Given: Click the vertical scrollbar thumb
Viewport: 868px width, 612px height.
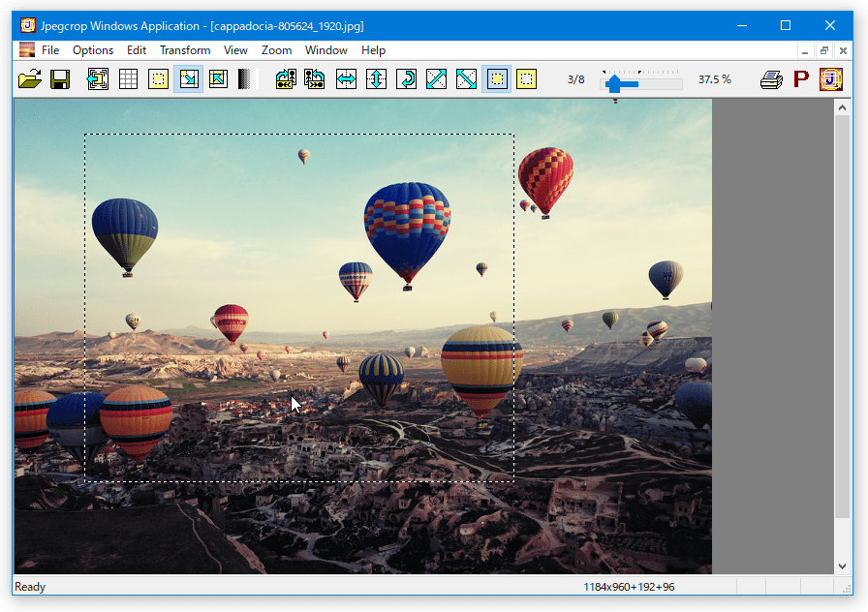Looking at the screenshot, I should (x=842, y=317).
